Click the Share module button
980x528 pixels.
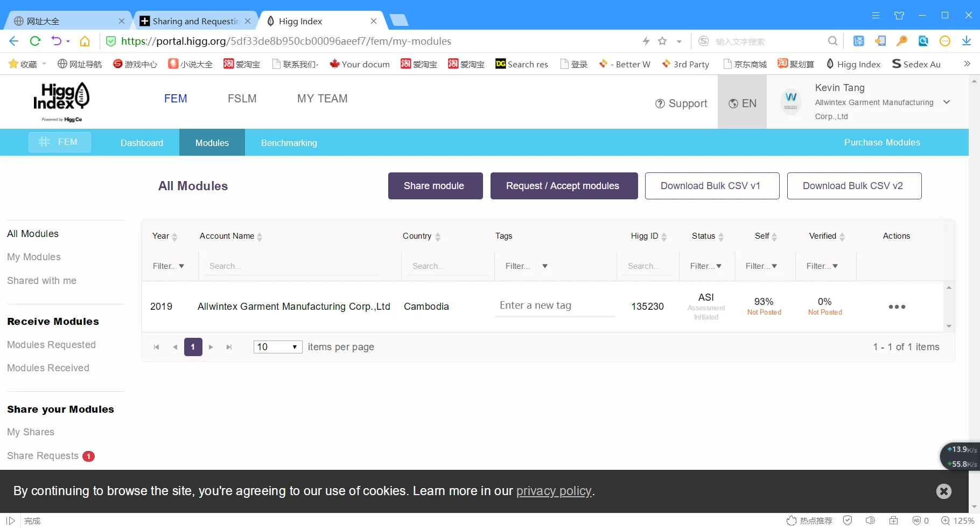[x=436, y=186]
